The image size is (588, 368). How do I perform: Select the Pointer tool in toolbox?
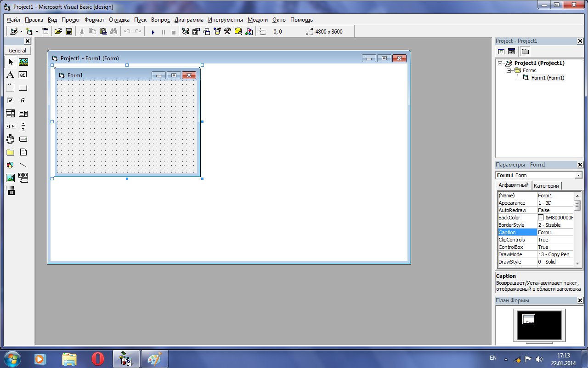[x=11, y=62]
